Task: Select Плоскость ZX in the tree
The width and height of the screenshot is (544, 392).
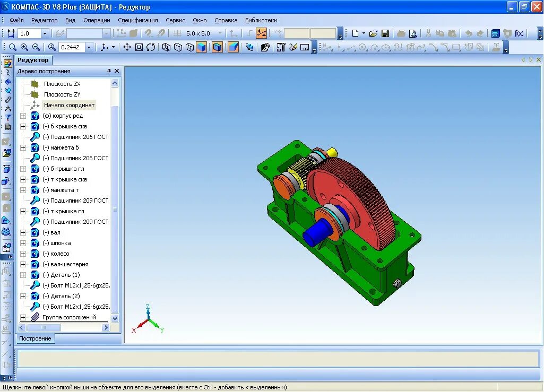Action: click(62, 84)
